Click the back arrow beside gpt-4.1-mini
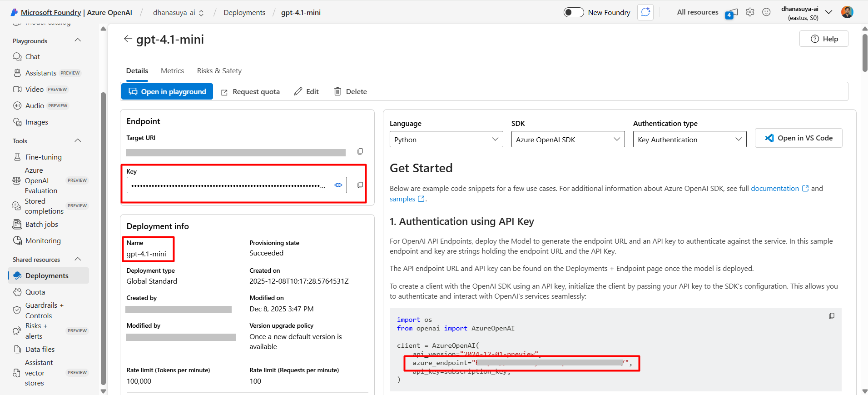 coord(128,39)
